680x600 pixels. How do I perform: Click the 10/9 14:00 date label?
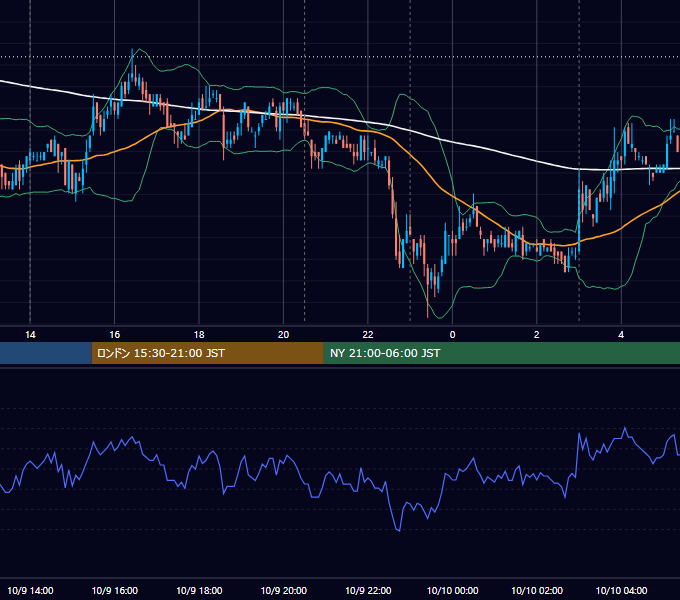coord(30,590)
